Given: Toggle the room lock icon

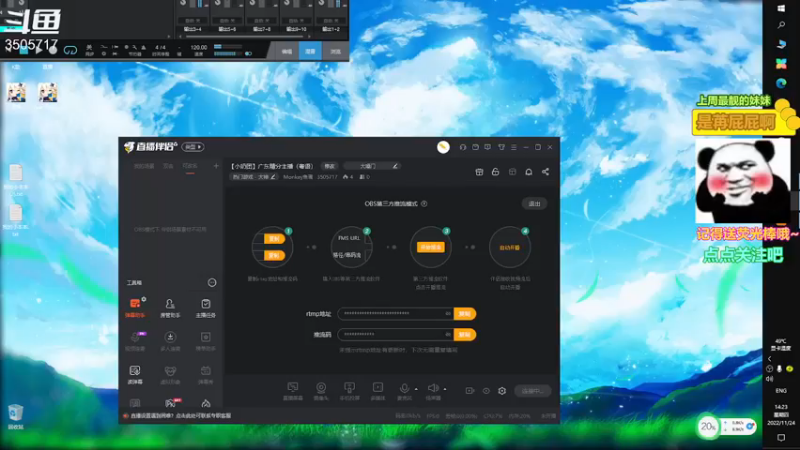Looking at the screenshot, I should [495, 172].
